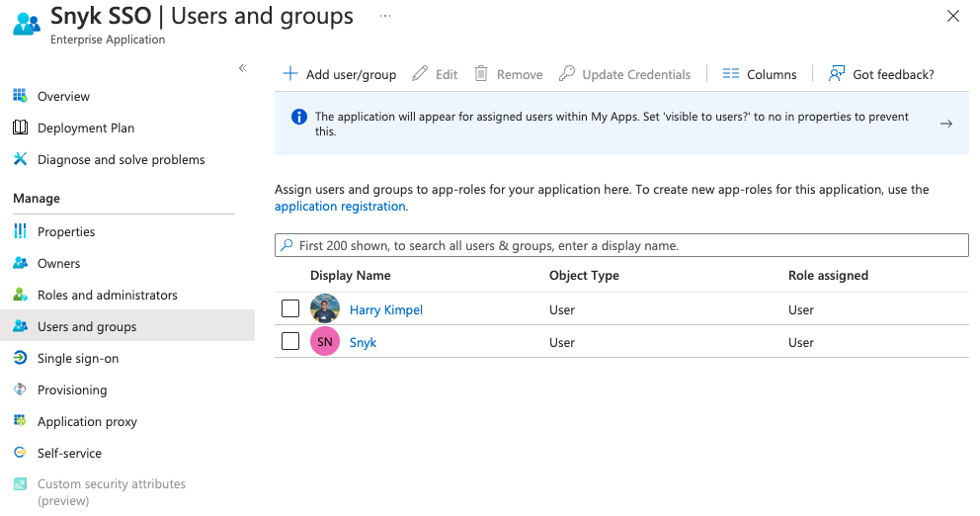The image size is (980, 516).
Task: Click the Got feedback person icon
Action: click(x=836, y=74)
